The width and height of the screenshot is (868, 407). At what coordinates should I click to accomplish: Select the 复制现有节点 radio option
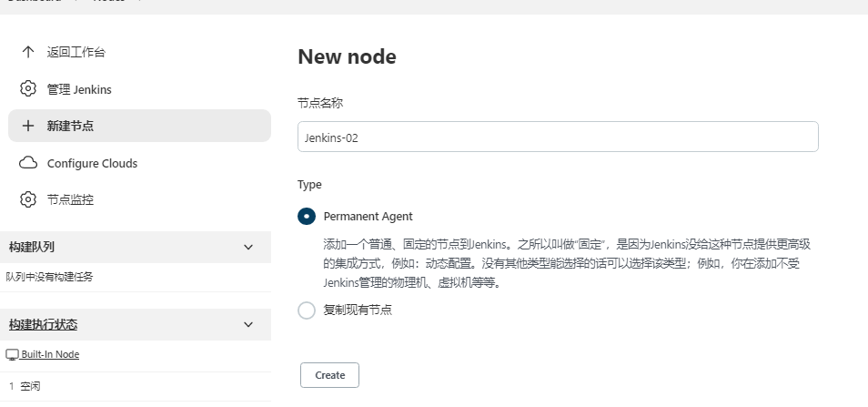tap(307, 310)
